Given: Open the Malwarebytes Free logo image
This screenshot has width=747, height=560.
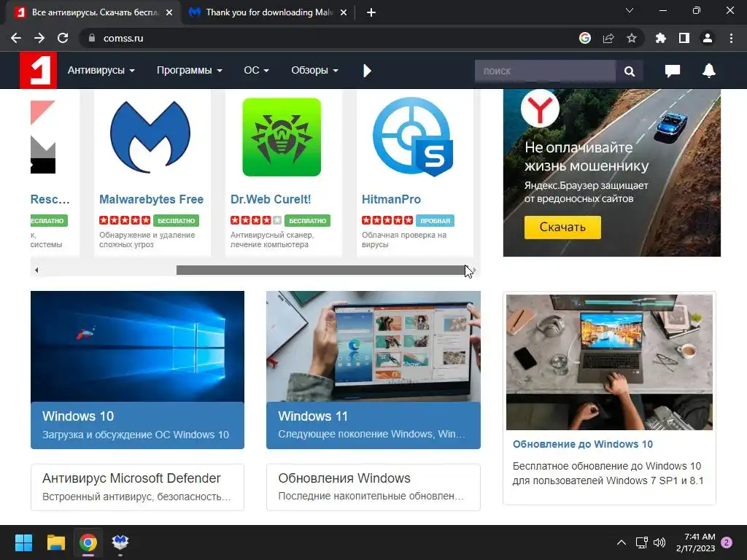Looking at the screenshot, I should (150, 136).
